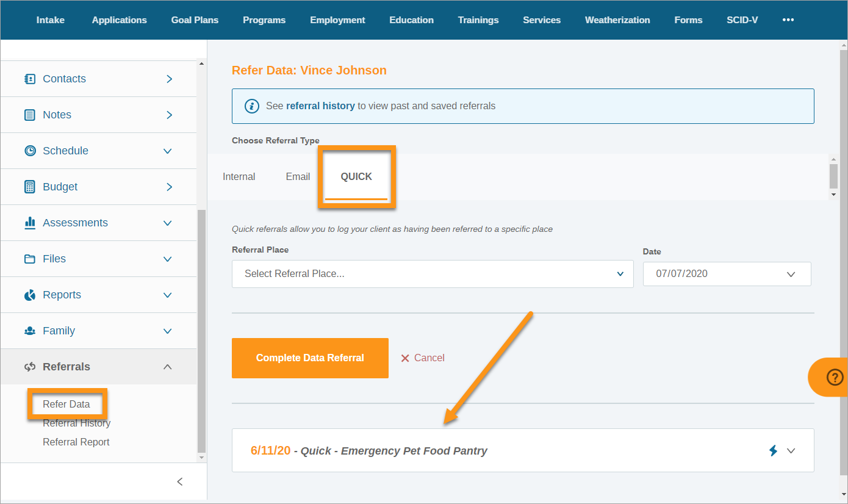Click the Schedule clock icon
Screen dimensions: 848x504
29,151
